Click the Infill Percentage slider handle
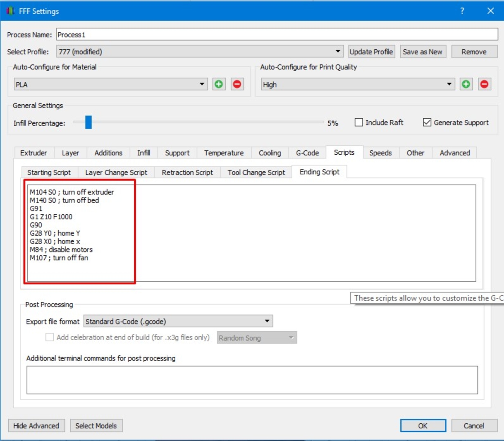 click(x=89, y=122)
